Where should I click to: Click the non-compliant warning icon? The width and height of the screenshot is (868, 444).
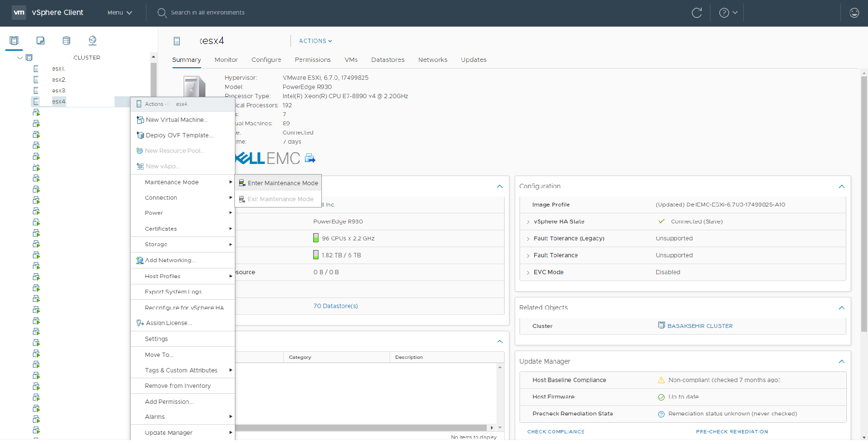pos(661,380)
